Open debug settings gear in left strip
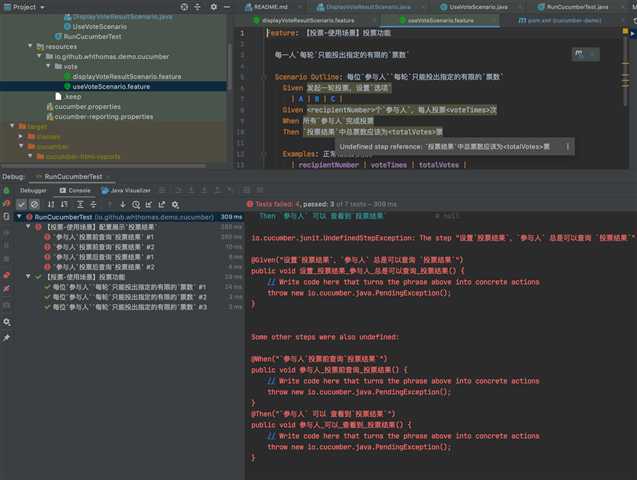This screenshot has width=637, height=480. click(6, 322)
